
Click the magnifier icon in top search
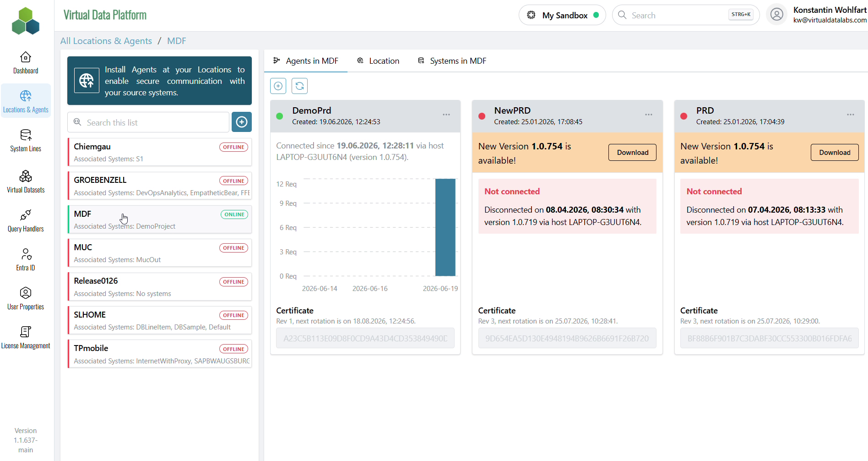click(x=622, y=15)
